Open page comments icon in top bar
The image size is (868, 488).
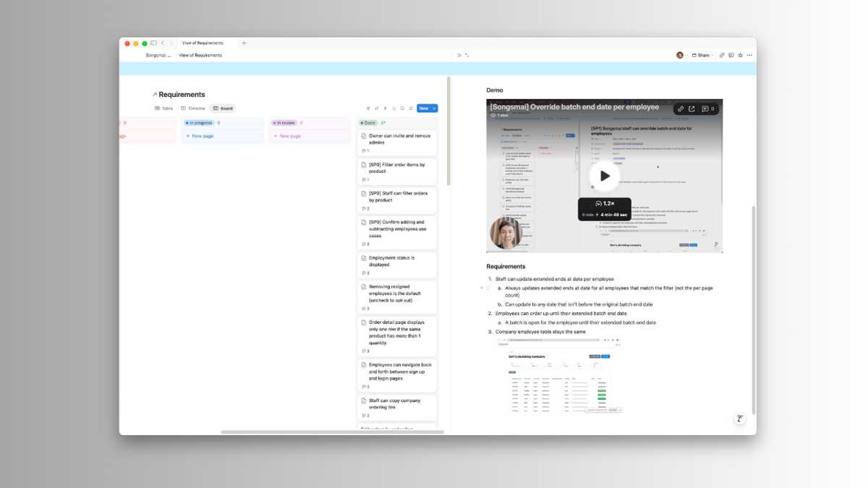[x=731, y=55]
